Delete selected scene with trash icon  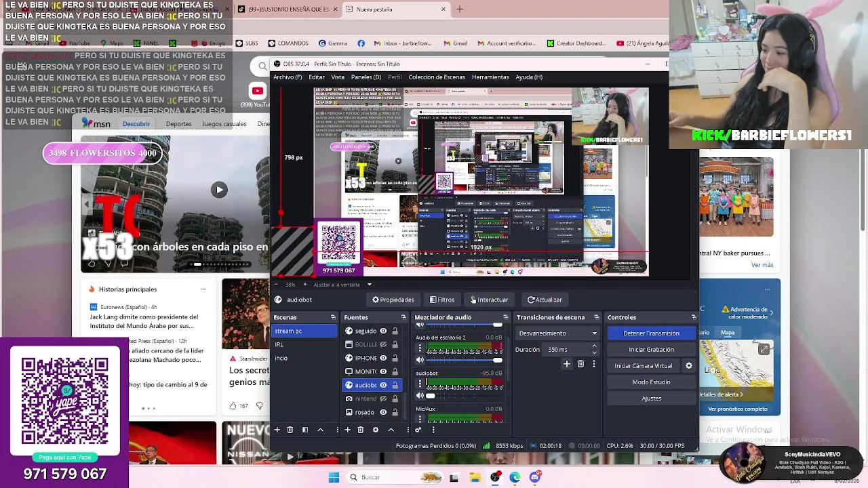click(290, 430)
